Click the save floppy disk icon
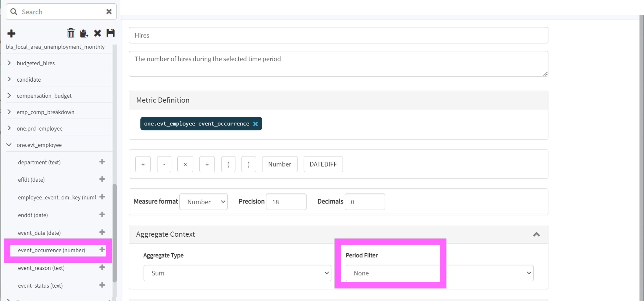644x301 pixels. (110, 33)
